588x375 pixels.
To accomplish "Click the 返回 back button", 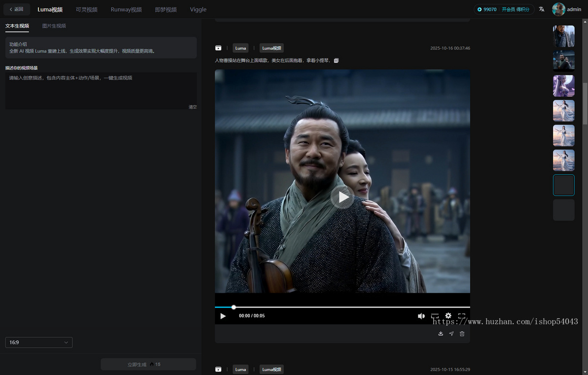I will coord(17,9).
